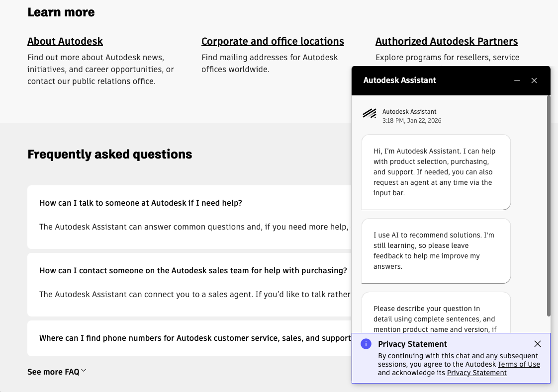Viewport: 558px width, 392px height.
Task: Click the Frequently asked questions heading
Action: pos(110,154)
